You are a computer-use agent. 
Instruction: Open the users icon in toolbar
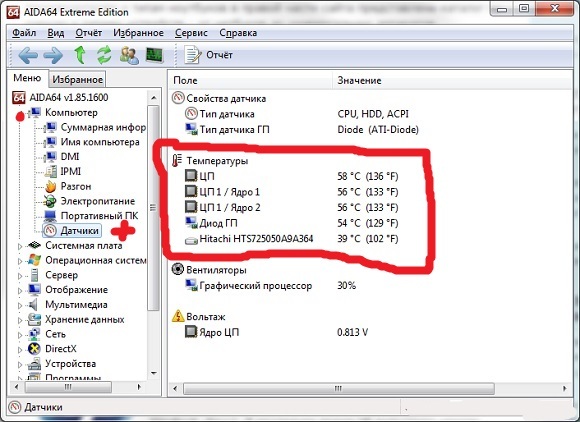click(129, 55)
